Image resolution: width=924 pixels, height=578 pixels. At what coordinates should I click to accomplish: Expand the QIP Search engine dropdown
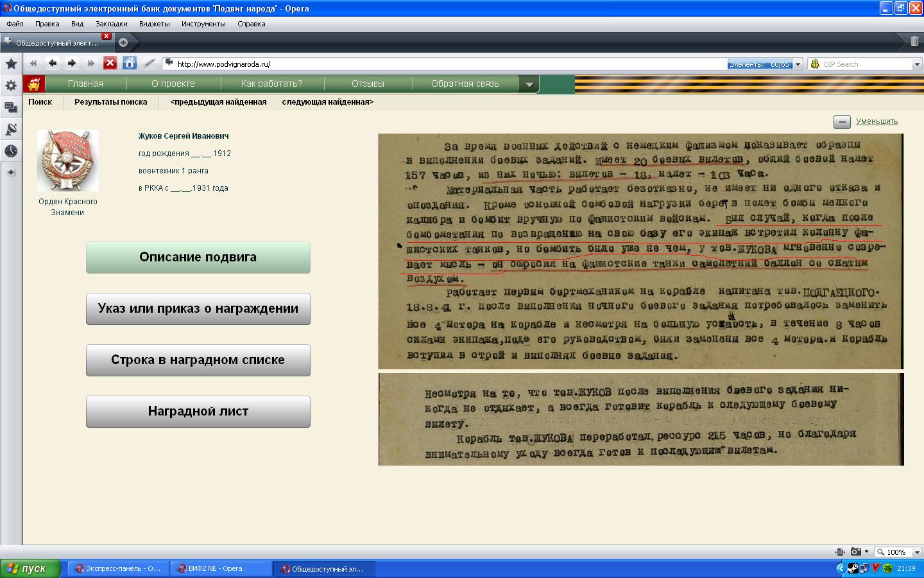[917, 64]
